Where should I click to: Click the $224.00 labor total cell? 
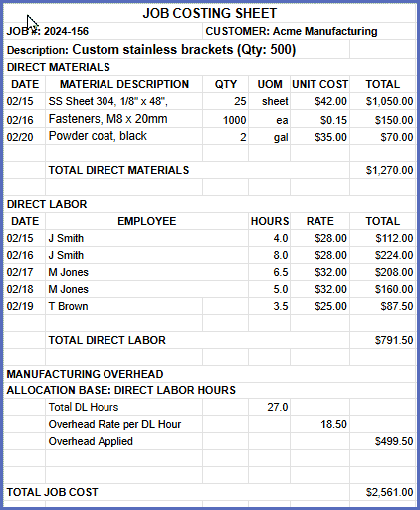(383, 255)
